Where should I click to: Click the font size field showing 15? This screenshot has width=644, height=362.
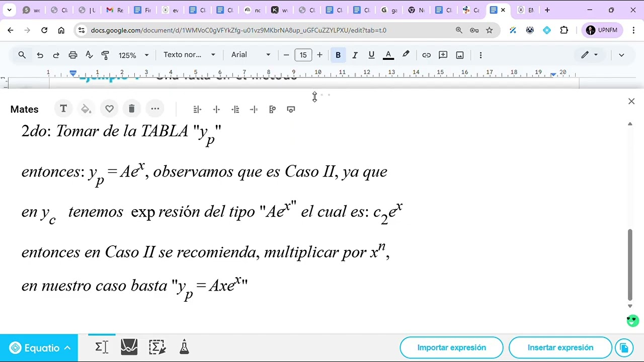[303, 55]
